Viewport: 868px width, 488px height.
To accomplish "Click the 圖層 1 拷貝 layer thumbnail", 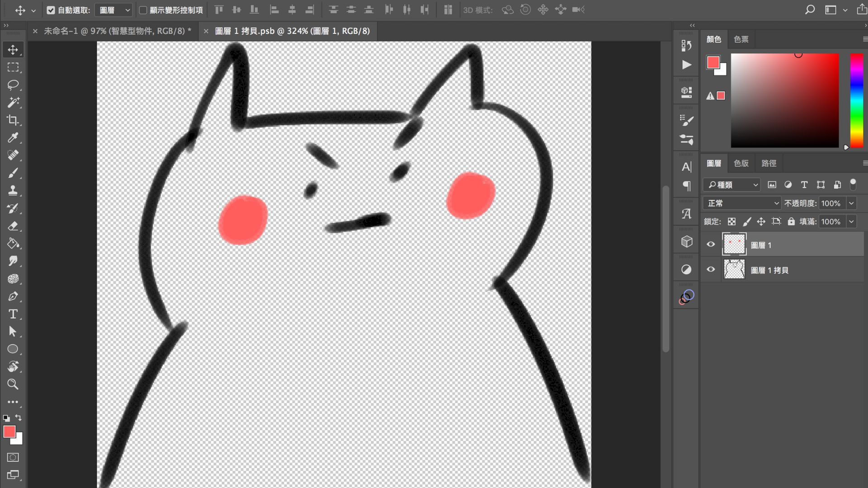I will pos(734,269).
